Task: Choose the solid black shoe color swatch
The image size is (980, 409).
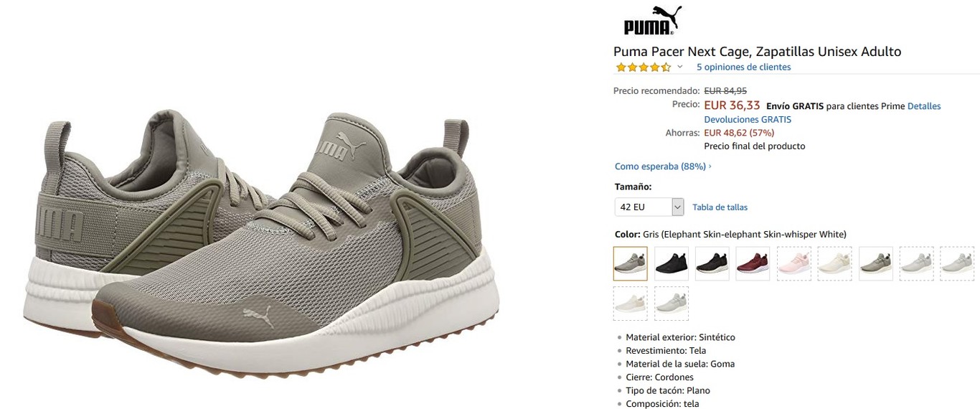Action: (672, 263)
